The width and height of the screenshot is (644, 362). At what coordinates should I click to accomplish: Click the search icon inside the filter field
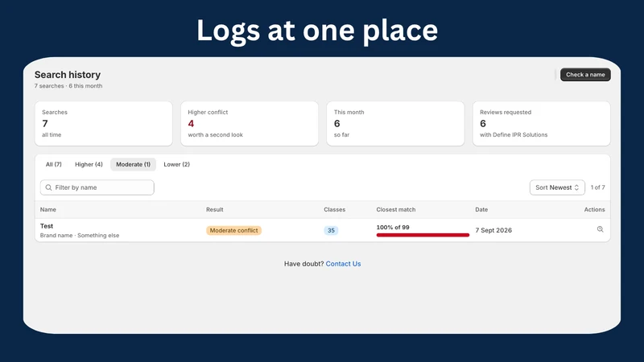click(x=48, y=187)
